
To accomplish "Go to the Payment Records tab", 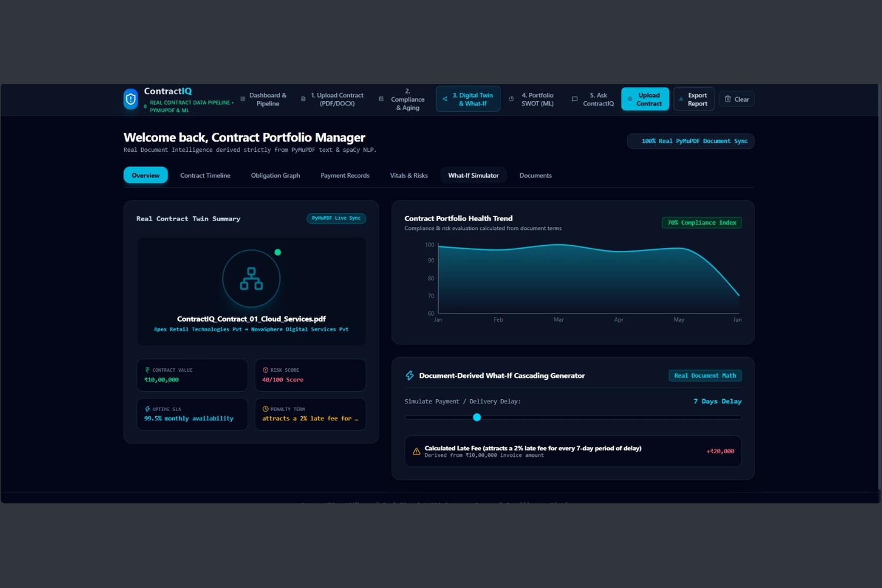I will [x=345, y=175].
